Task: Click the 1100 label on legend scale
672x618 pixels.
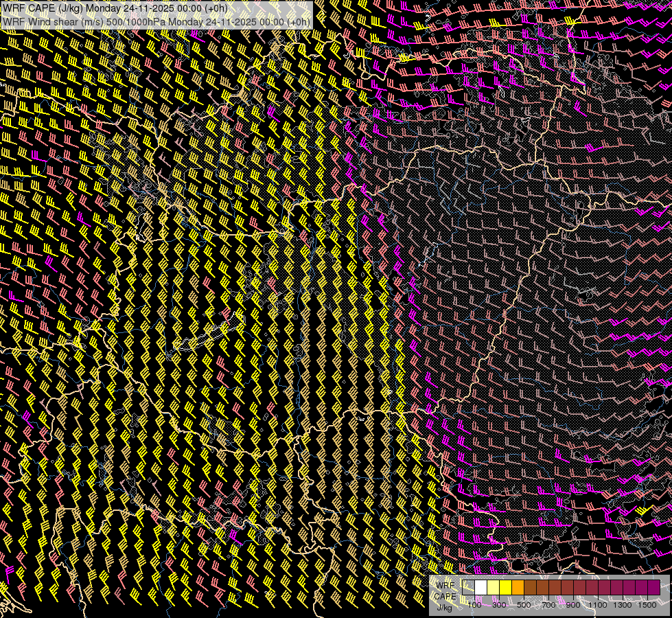Action: point(598,605)
